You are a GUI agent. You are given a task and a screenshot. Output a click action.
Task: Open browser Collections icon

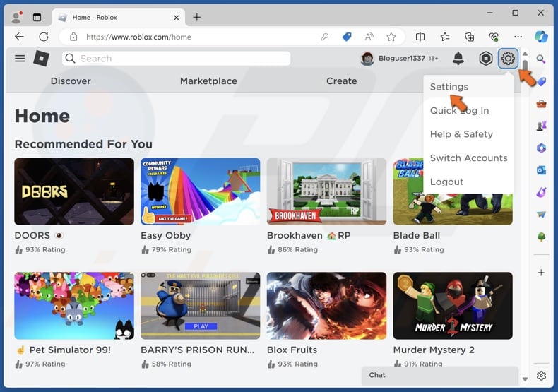coord(470,37)
